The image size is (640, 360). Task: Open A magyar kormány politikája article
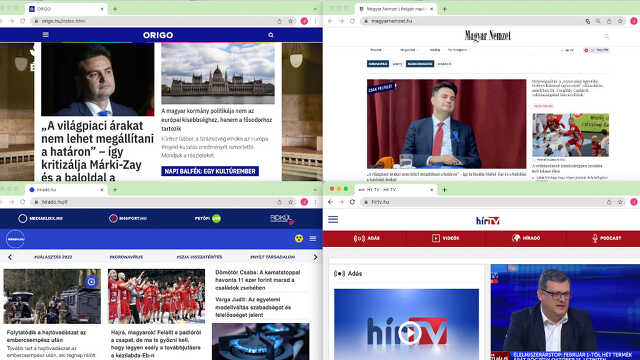(x=216, y=120)
